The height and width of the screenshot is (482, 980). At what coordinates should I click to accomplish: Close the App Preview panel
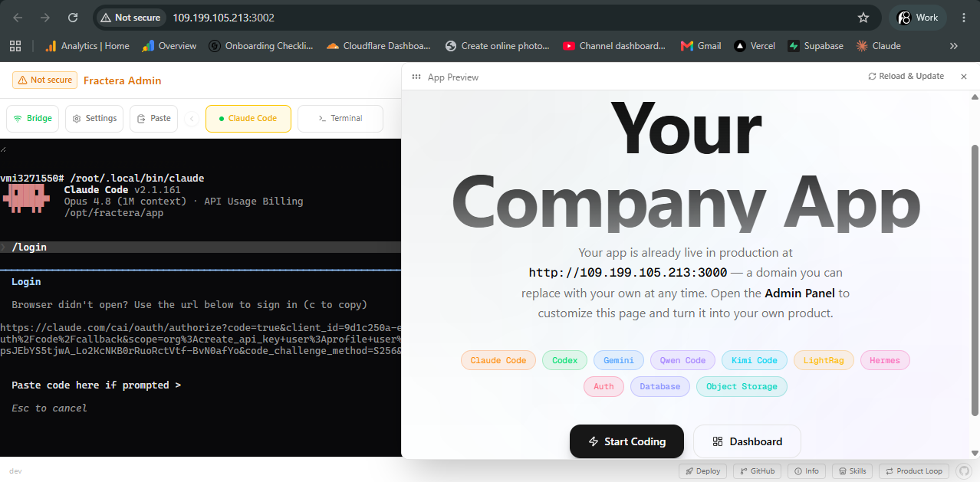tap(964, 77)
